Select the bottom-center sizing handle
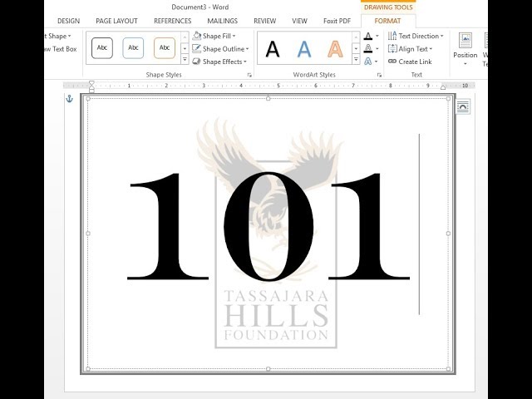 268,369
